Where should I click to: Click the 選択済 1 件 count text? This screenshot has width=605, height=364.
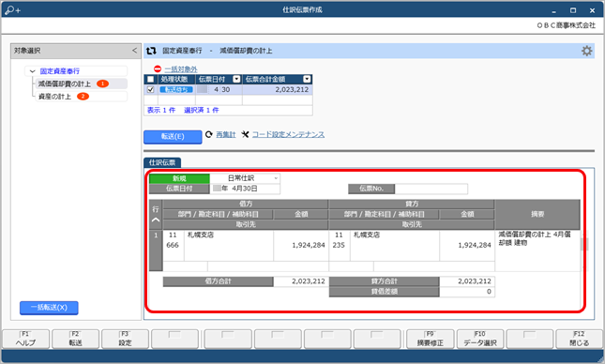pos(202,111)
